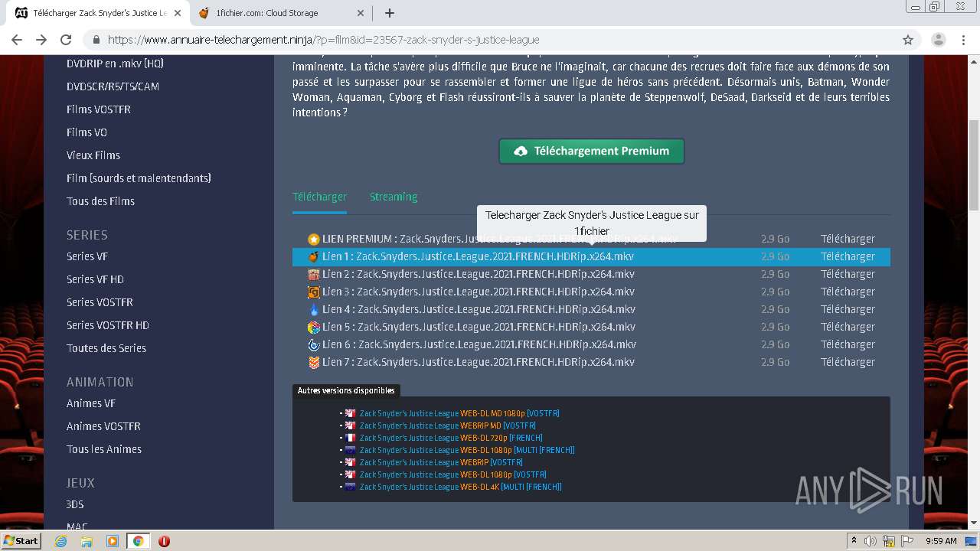Image resolution: width=980 pixels, height=551 pixels.
Task: Open Animes VOSTFR category
Action: pyautogui.click(x=103, y=426)
